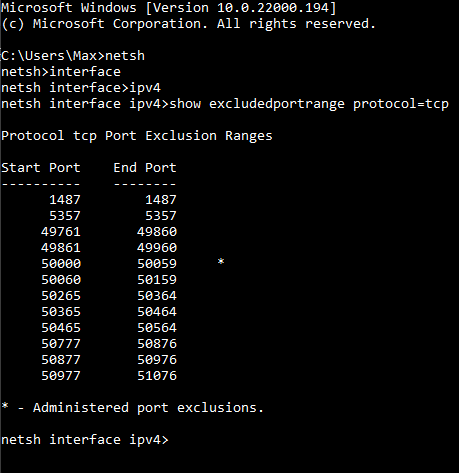This screenshot has height=473, width=459.
Task: Click the Administered port exclusions footnote
Action: tap(132, 408)
